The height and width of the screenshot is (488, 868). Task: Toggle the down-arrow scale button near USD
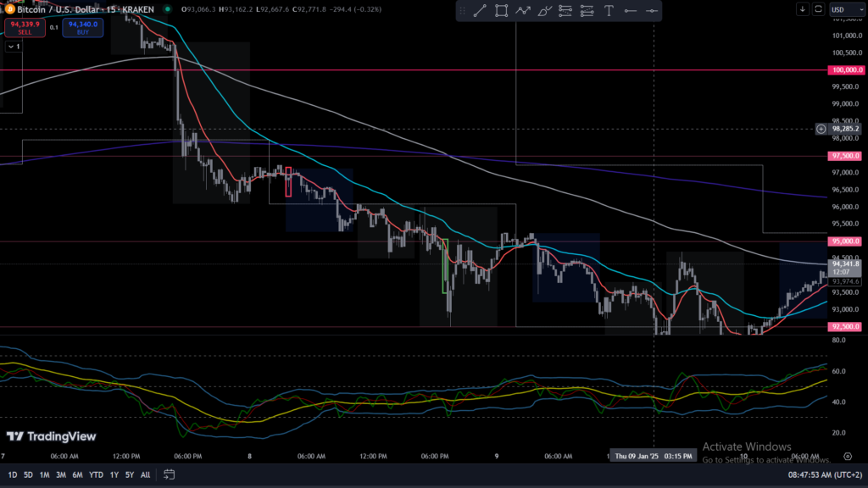click(803, 9)
